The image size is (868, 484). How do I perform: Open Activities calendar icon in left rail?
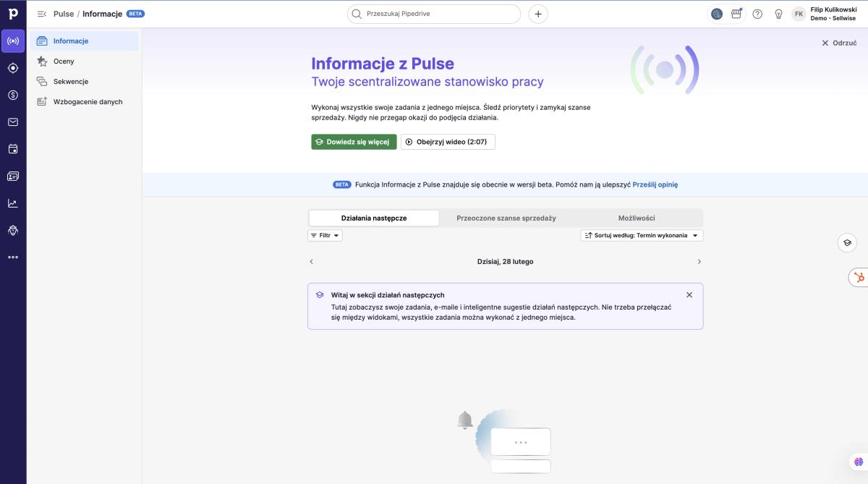point(13,149)
